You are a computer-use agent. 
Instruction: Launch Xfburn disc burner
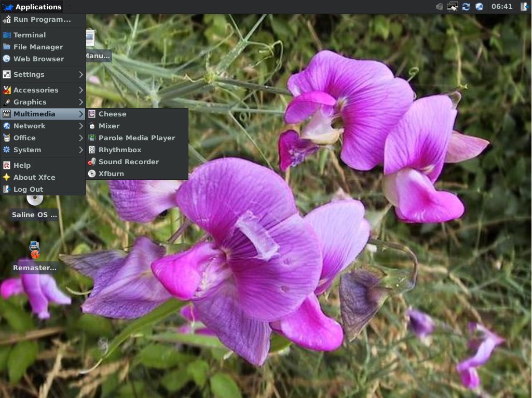(137, 174)
